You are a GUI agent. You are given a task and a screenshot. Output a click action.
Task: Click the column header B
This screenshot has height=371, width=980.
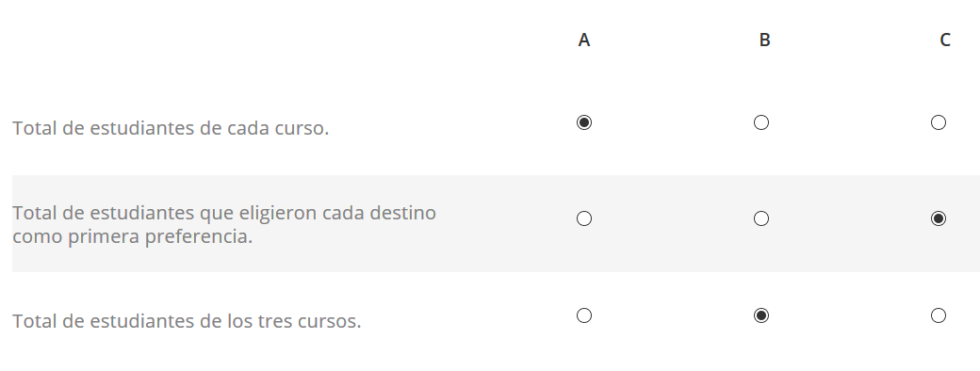[764, 40]
